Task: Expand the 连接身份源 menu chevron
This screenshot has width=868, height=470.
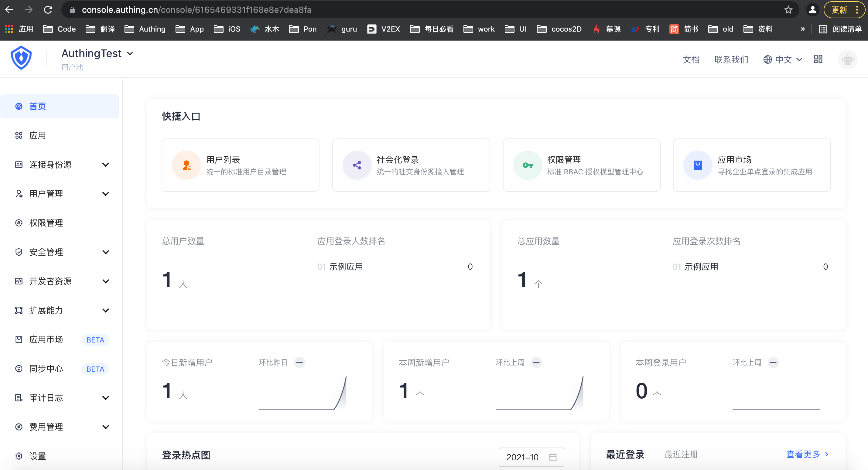Action: point(105,165)
